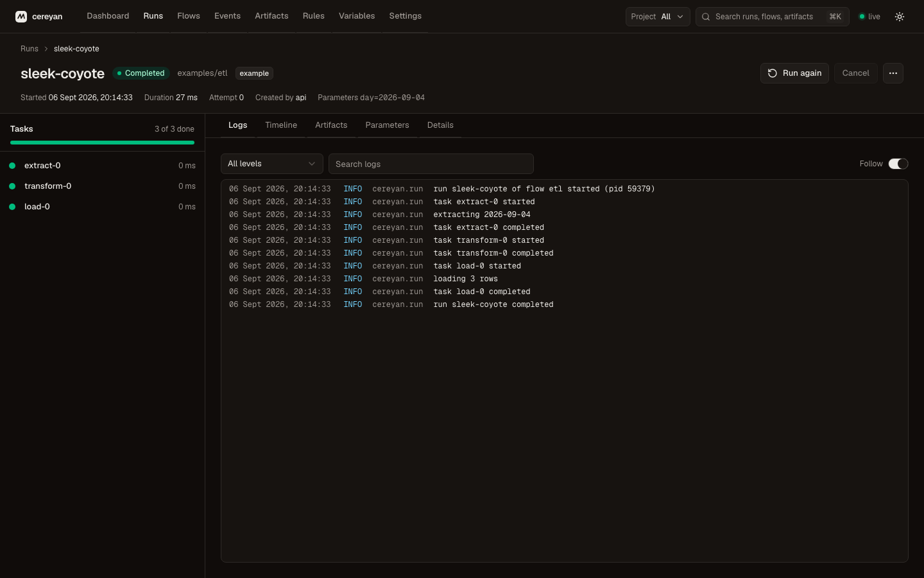The height and width of the screenshot is (578, 924).
Task: Click the cereyan logo icon
Action: coord(21,17)
